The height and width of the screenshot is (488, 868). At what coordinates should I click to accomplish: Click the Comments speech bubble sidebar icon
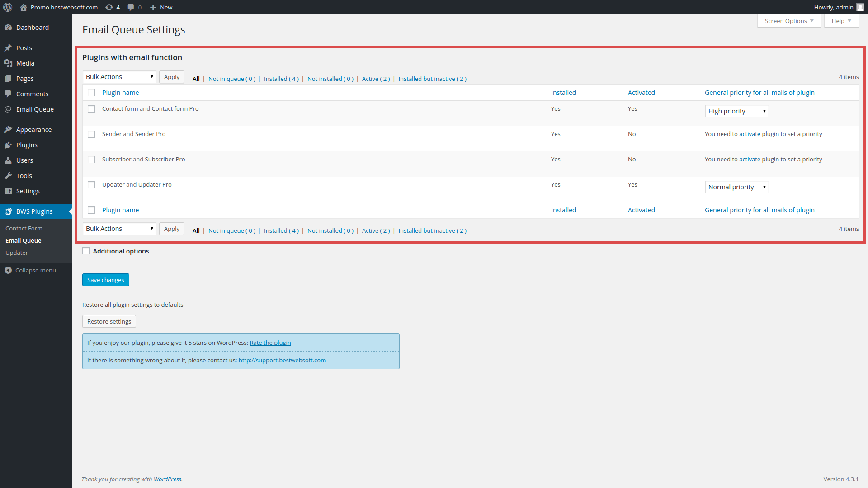click(8, 94)
